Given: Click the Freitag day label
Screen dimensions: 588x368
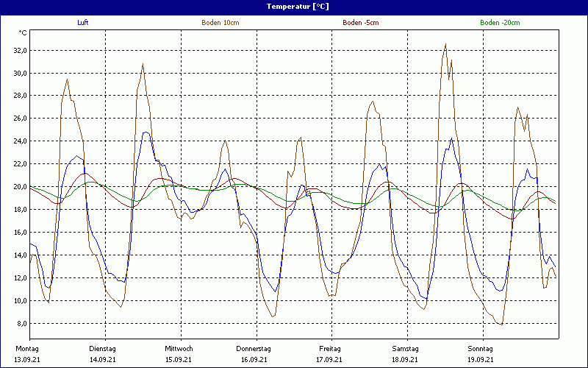Looking at the screenshot, I should point(329,349).
